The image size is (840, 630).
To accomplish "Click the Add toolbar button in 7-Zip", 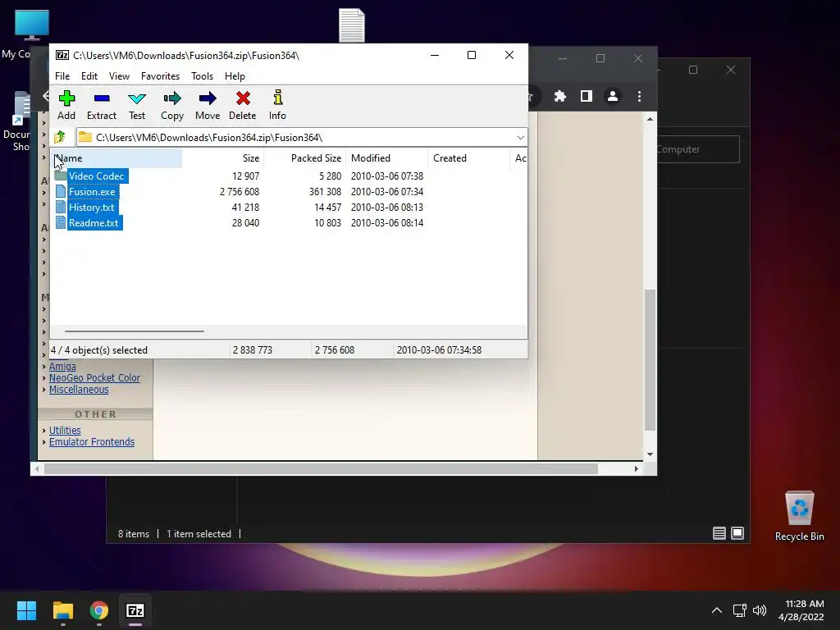I will coord(66,106).
